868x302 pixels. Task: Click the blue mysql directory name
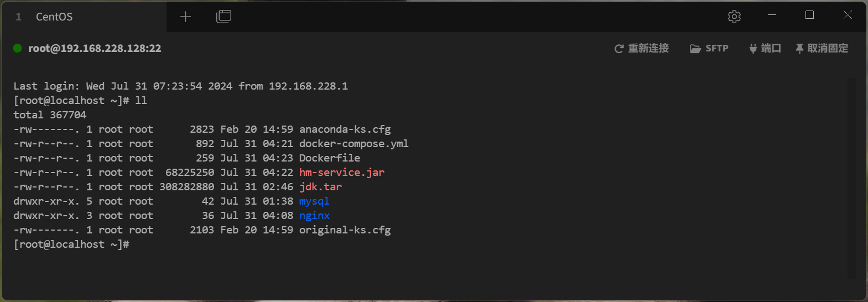[x=314, y=201]
